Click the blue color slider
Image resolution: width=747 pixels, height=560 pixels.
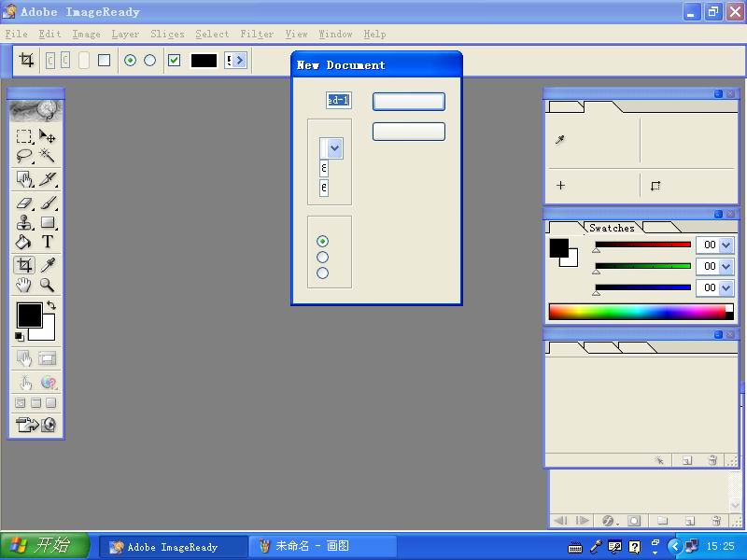[x=642, y=287]
